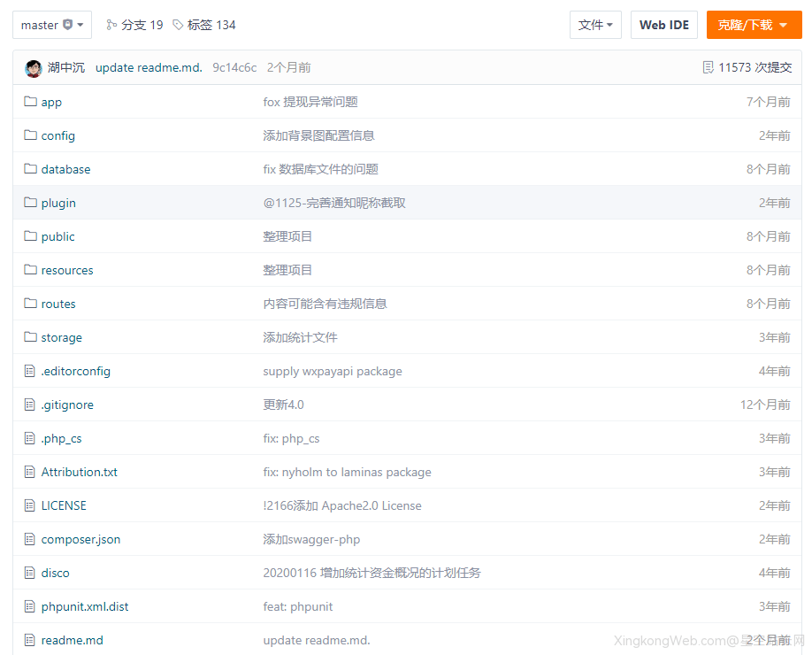Launch the Web IDE button

tap(664, 25)
